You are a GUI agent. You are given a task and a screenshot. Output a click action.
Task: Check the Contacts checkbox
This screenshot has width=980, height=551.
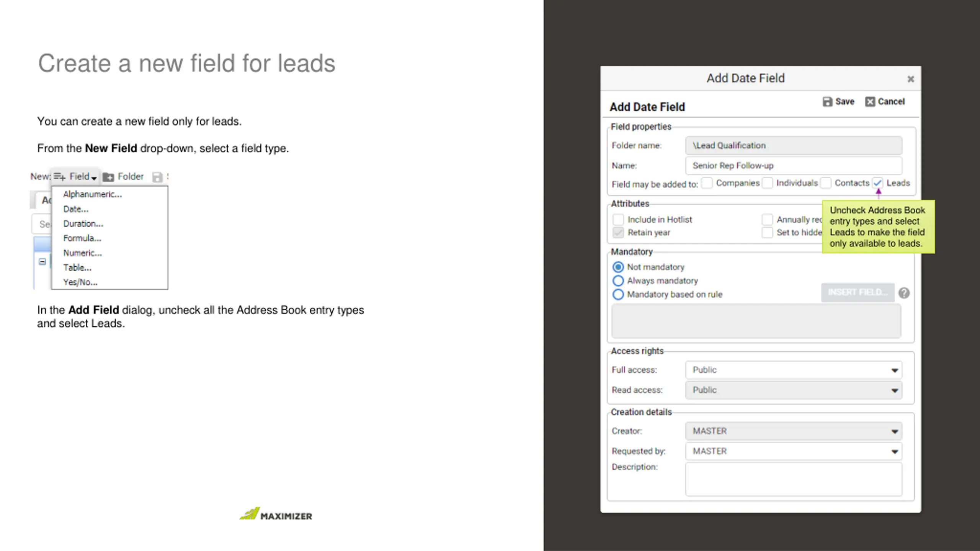click(x=826, y=183)
